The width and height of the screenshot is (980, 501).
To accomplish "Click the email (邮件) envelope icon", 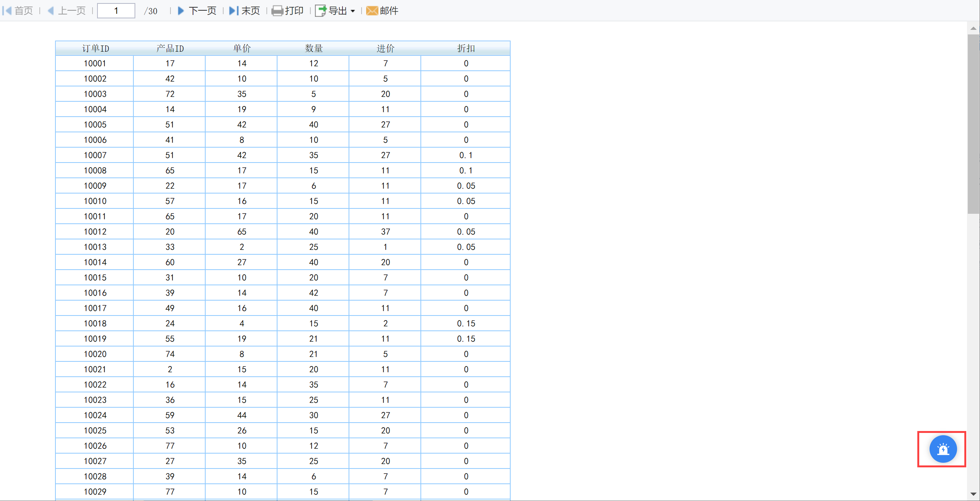I will point(372,11).
